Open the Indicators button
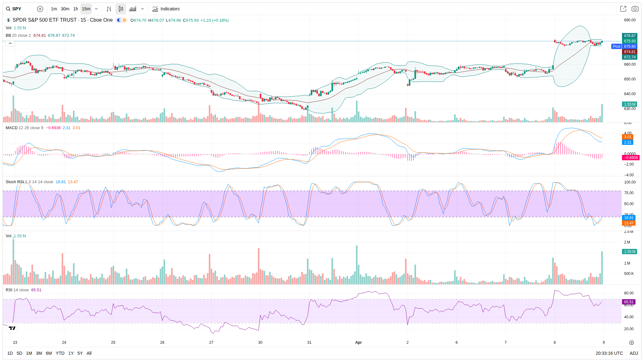Image resolution: width=644 pixels, height=362 pixels. 166,9
